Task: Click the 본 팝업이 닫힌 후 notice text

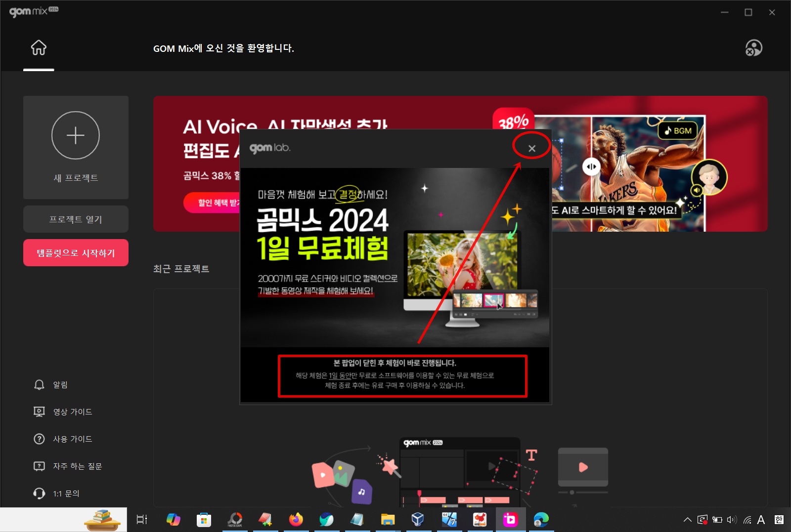Action: (395, 363)
